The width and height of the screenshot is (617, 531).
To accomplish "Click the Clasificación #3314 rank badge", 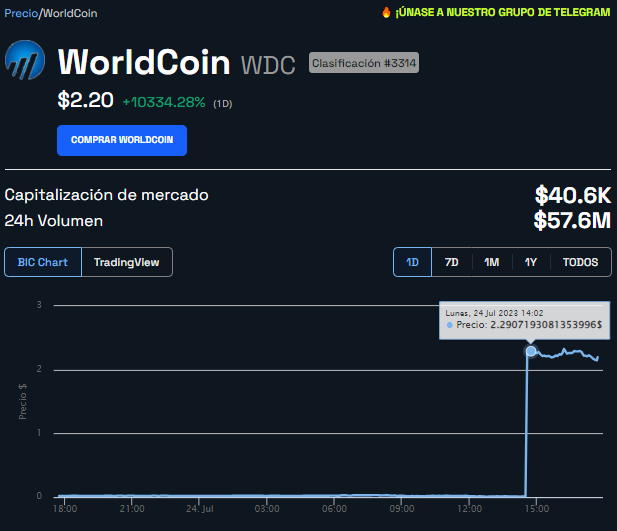I will (364, 63).
